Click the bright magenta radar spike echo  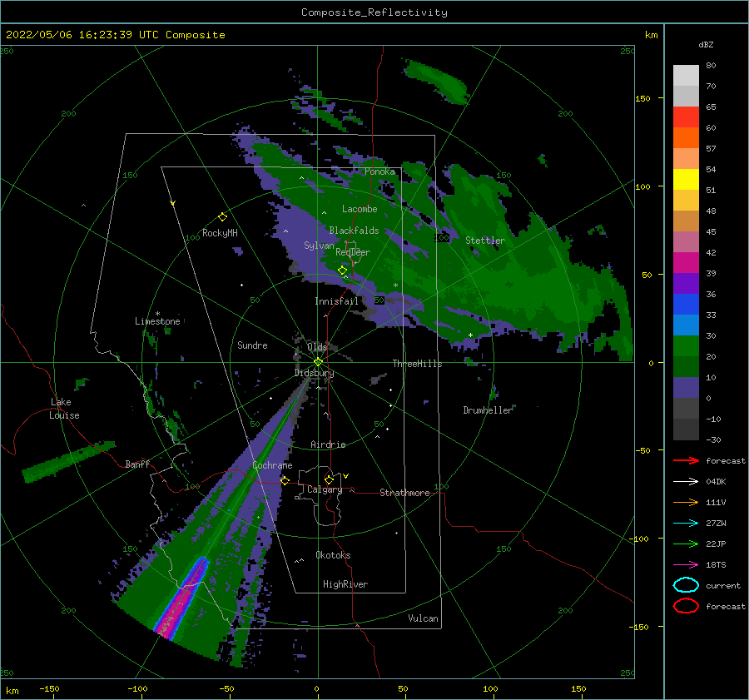(x=182, y=598)
